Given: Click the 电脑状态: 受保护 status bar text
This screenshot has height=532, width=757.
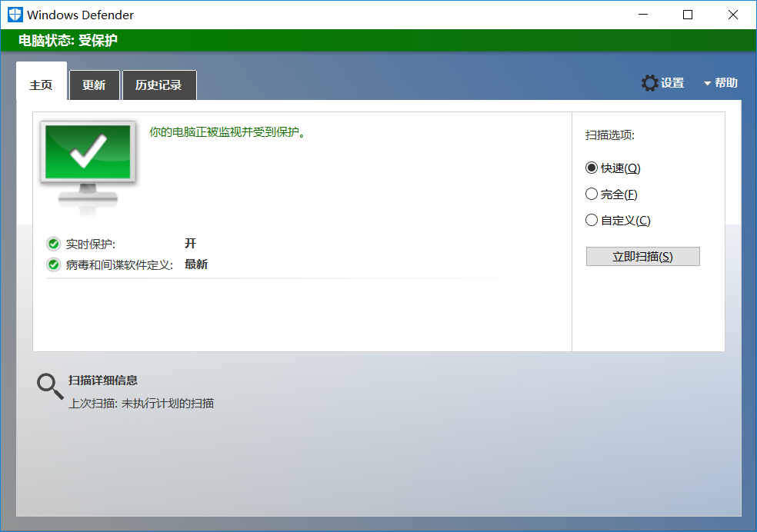Looking at the screenshot, I should click(68, 41).
